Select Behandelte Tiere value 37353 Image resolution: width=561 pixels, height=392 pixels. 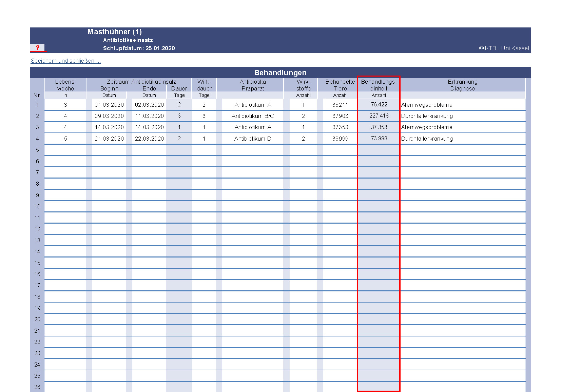coord(340,127)
